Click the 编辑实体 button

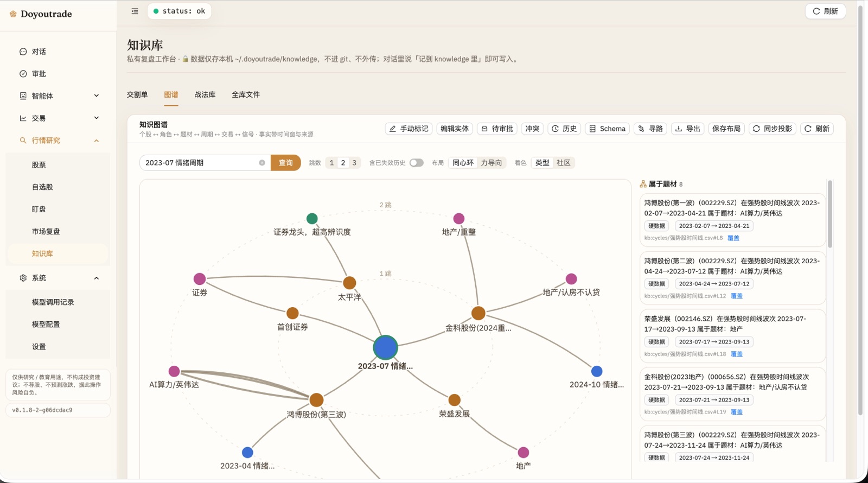point(455,129)
